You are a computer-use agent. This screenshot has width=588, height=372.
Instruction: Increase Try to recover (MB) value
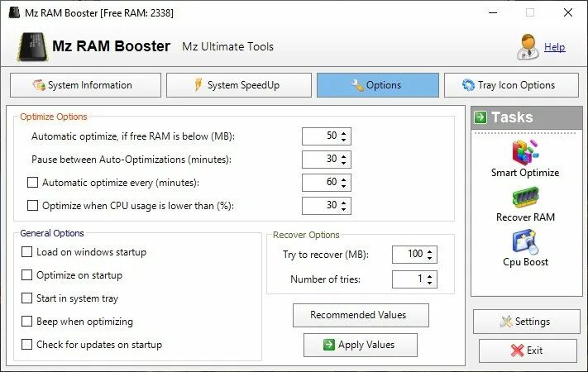click(430, 250)
